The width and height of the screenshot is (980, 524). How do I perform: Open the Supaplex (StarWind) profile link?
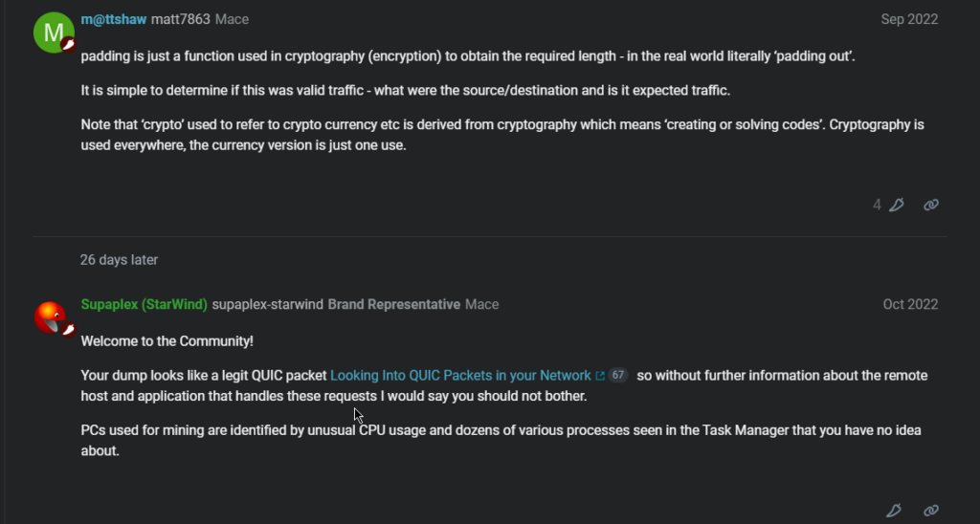point(144,304)
